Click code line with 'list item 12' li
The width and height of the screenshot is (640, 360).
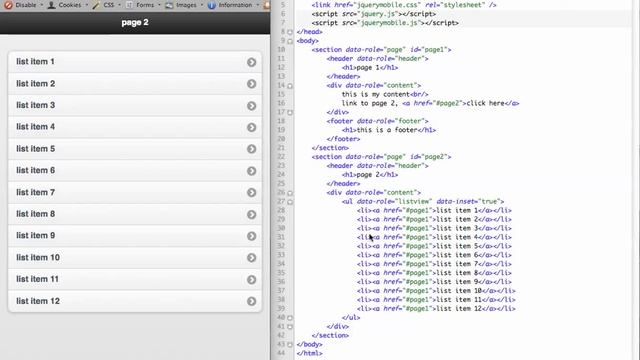(x=436, y=309)
